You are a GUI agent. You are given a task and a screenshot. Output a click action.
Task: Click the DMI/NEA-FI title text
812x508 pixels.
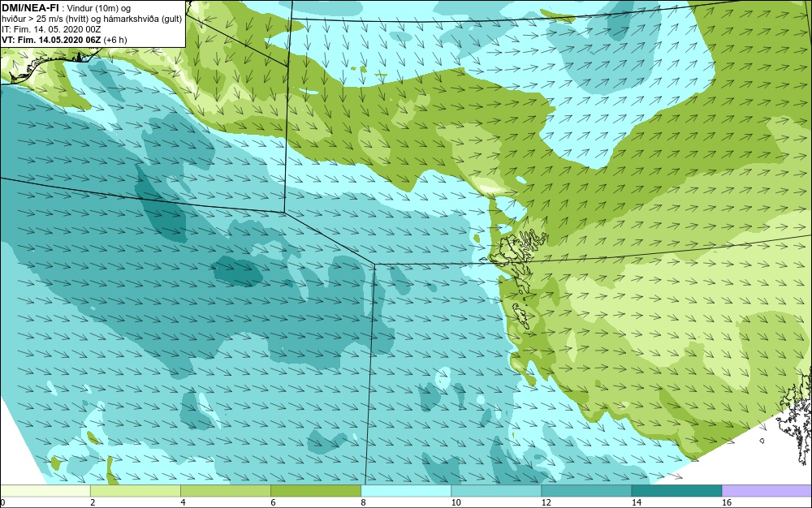pyautogui.click(x=29, y=8)
